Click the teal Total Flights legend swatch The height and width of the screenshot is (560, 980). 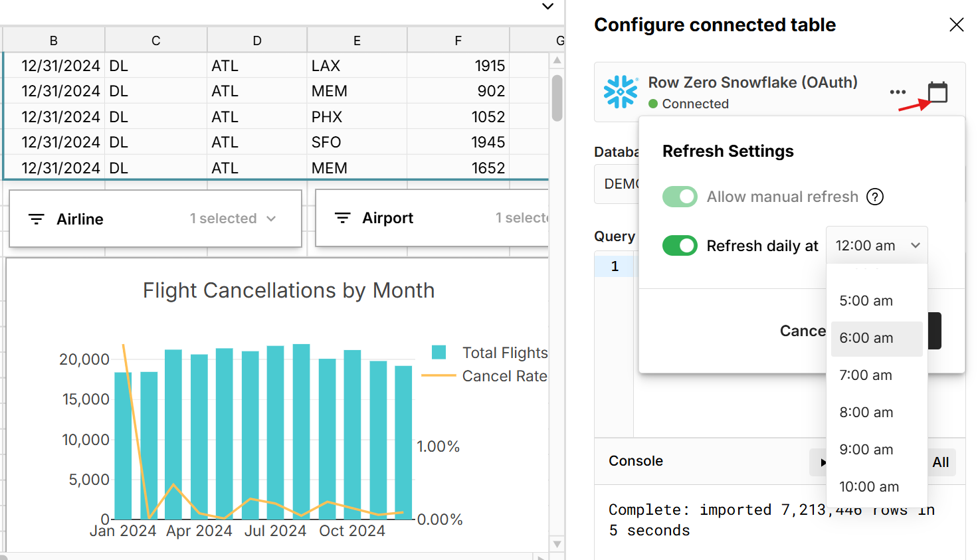click(x=440, y=352)
